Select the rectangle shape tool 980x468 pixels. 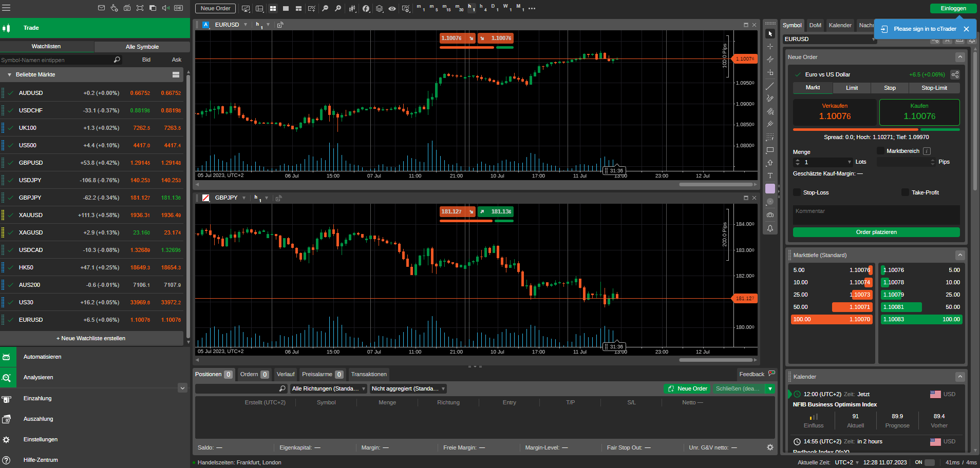(770, 150)
